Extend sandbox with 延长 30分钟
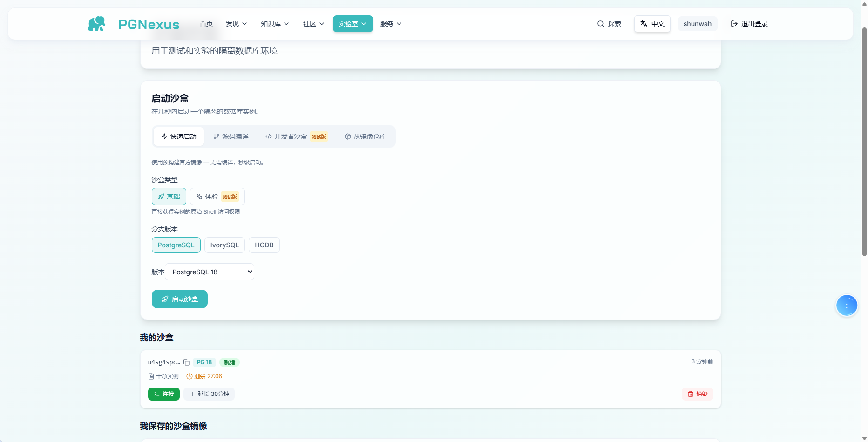 click(x=209, y=394)
